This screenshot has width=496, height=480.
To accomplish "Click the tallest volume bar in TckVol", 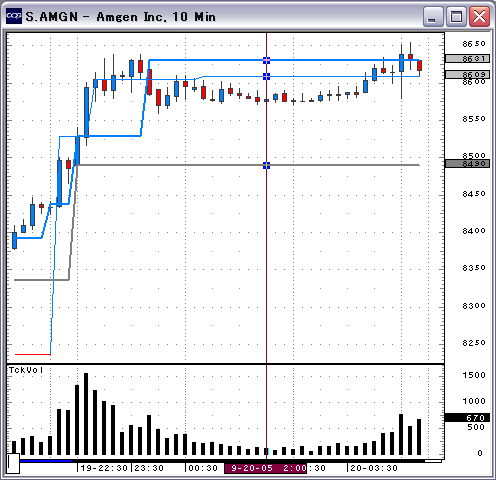I will pyautogui.click(x=86, y=414).
